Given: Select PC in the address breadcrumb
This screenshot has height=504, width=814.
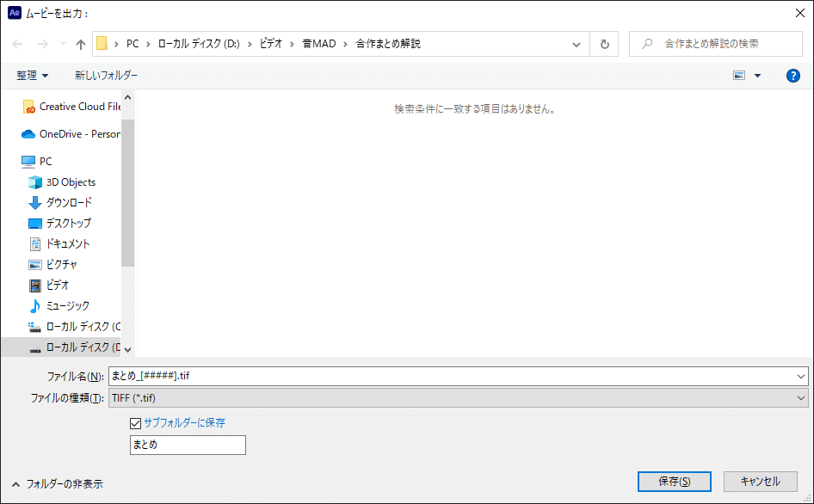Looking at the screenshot, I should (x=133, y=44).
